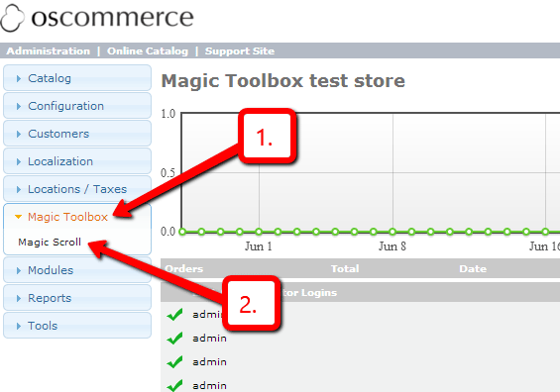Click the green checkmark beside the second admin
The height and width of the screenshot is (392, 560).
tap(174, 339)
